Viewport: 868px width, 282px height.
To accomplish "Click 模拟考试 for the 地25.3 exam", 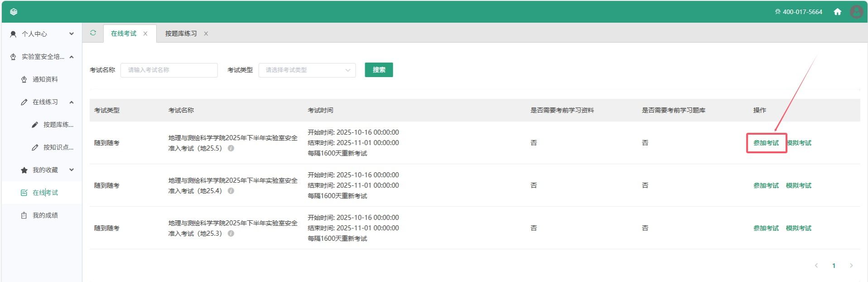I will pyautogui.click(x=798, y=228).
